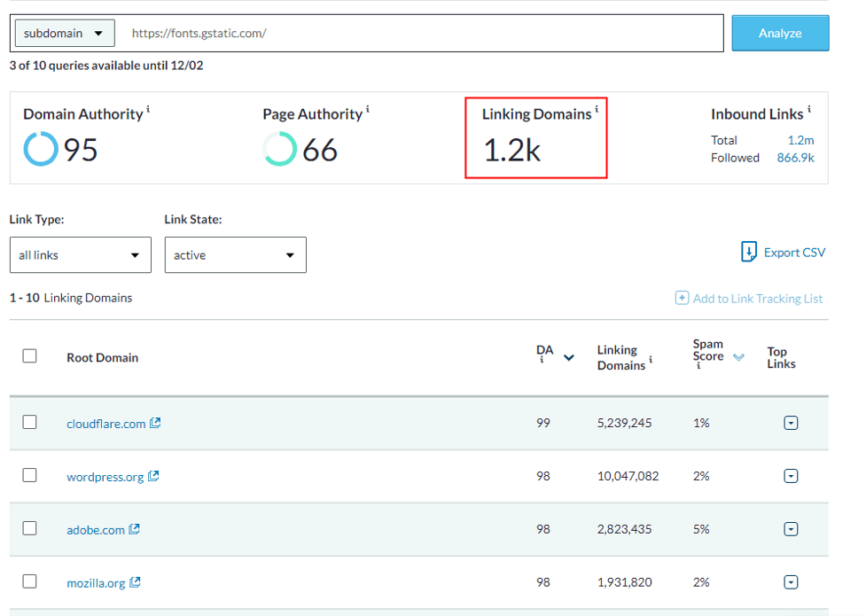Click the DA value 99 for cloudflare.com
The width and height of the screenshot is (866, 616).
543,423
